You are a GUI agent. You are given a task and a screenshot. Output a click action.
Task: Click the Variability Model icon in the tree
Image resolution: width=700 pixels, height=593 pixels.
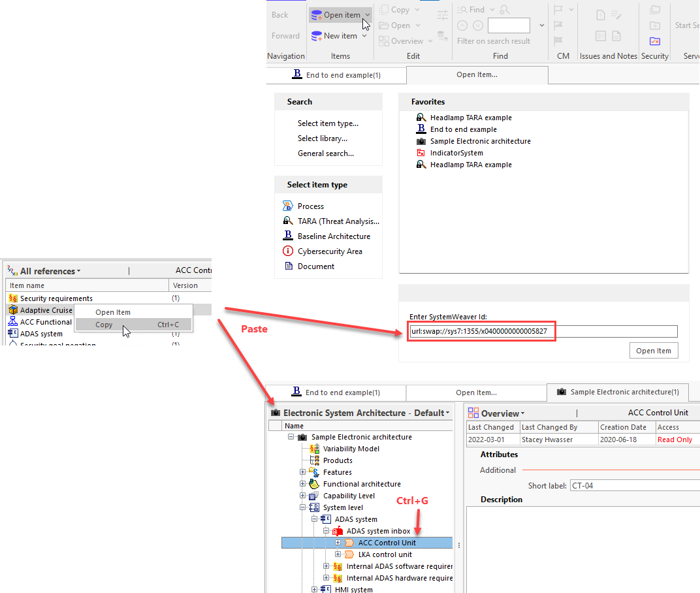(x=314, y=448)
